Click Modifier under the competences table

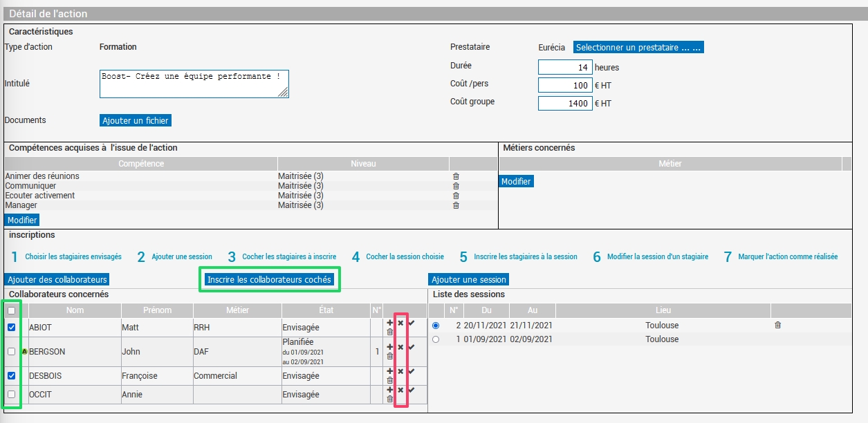[x=22, y=220]
